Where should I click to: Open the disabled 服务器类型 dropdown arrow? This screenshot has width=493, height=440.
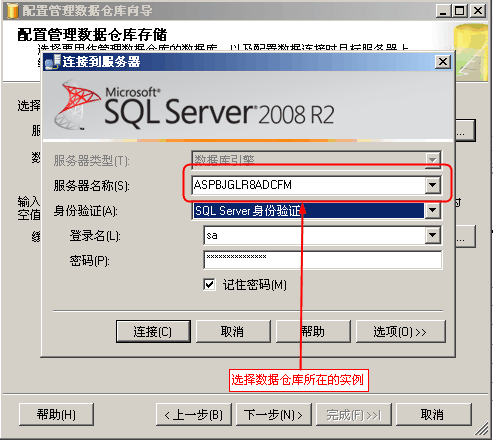click(432, 160)
